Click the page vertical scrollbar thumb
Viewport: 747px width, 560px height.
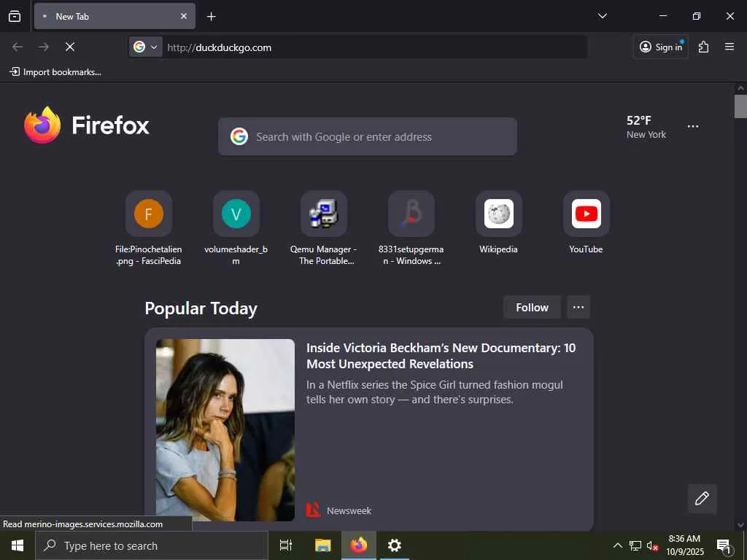pos(740,106)
